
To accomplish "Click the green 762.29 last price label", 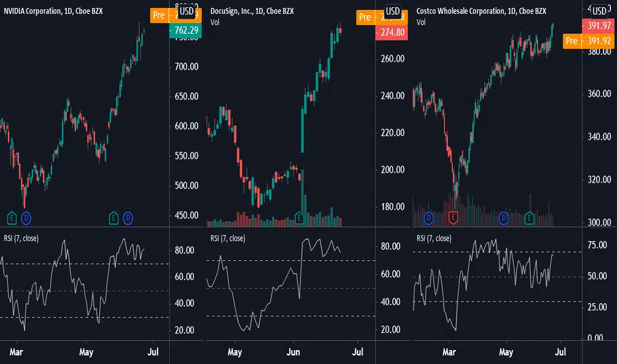I will point(185,30).
